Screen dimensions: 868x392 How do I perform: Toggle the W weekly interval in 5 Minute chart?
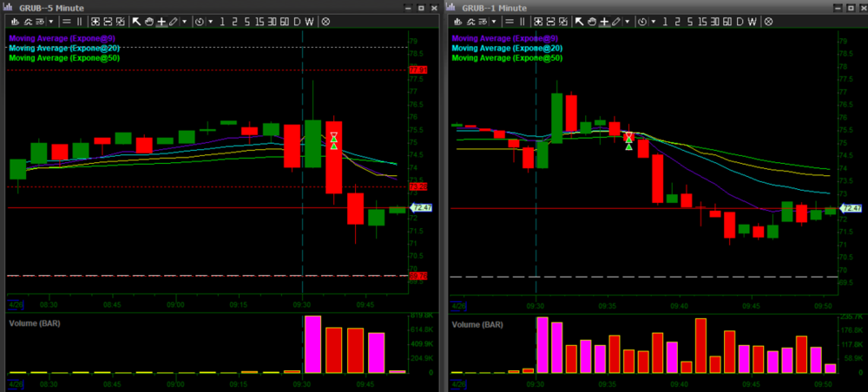pyautogui.click(x=310, y=21)
